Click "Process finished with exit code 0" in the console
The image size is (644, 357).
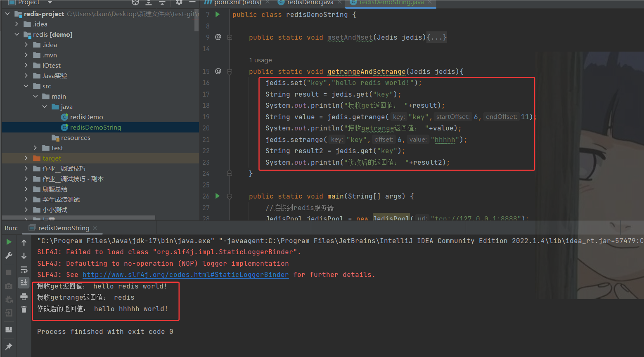point(105,331)
